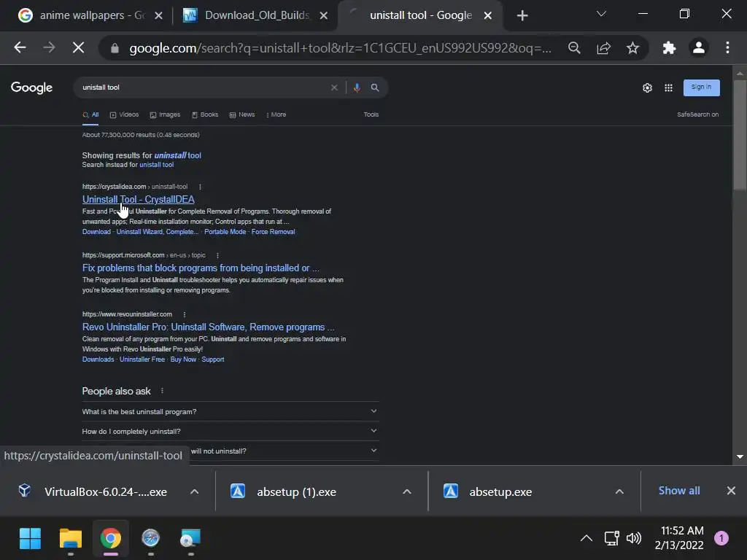Start voice search with the microphone icon
Viewport: 747px width, 560px height.
357,87
